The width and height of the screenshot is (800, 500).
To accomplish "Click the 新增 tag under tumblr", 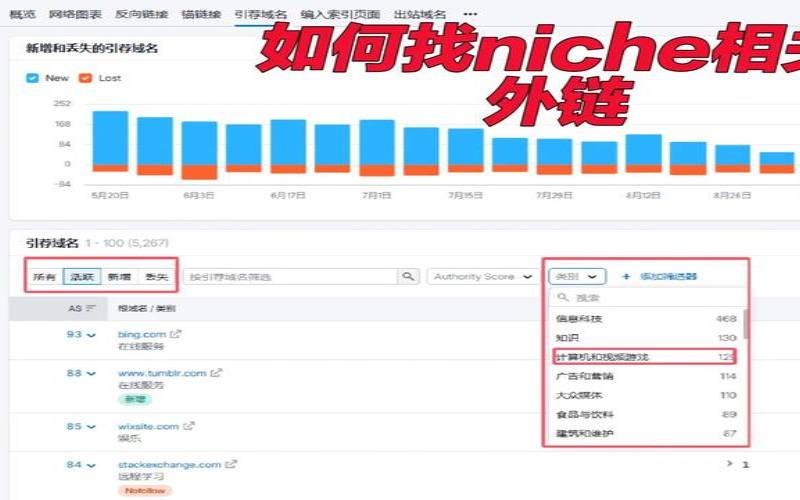I will (135, 399).
